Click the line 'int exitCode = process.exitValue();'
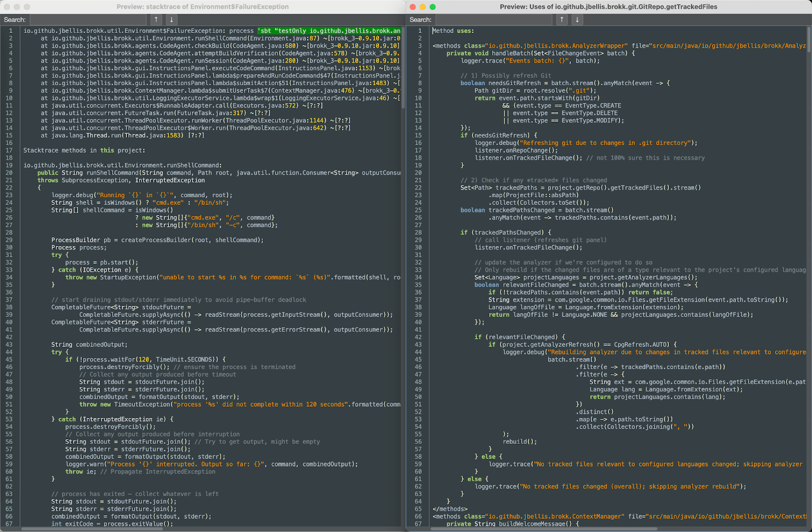This screenshot has width=812, height=532. tap(112, 524)
